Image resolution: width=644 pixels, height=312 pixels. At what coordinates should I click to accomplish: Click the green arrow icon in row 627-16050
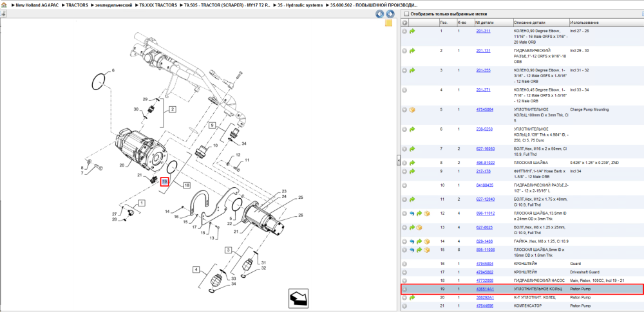(412, 149)
